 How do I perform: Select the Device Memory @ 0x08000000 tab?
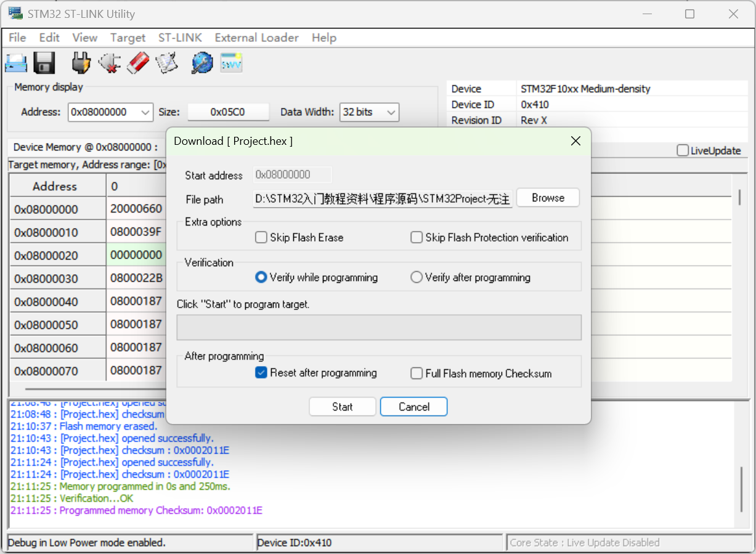85,147
